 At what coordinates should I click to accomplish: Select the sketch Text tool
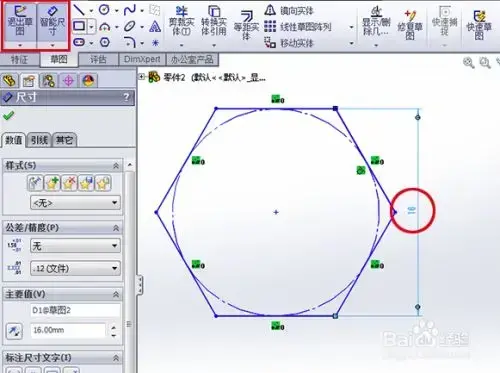pyautogui.click(x=155, y=26)
